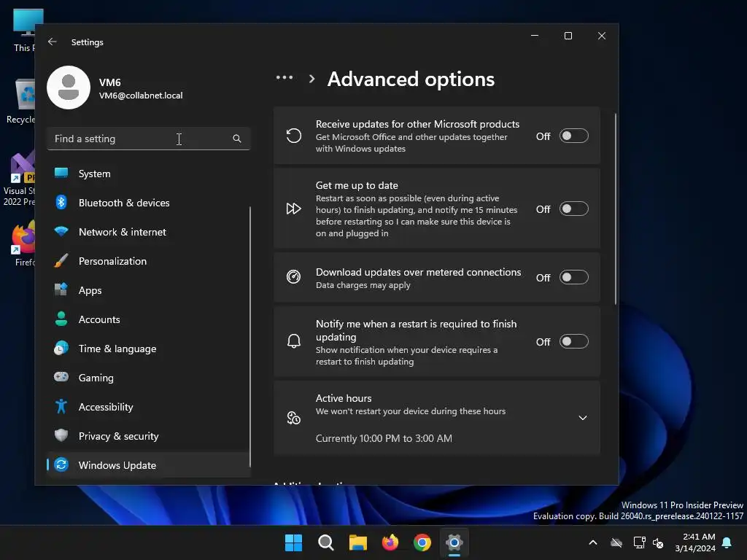
Task: Click the Gaming controller icon
Action: (61, 377)
